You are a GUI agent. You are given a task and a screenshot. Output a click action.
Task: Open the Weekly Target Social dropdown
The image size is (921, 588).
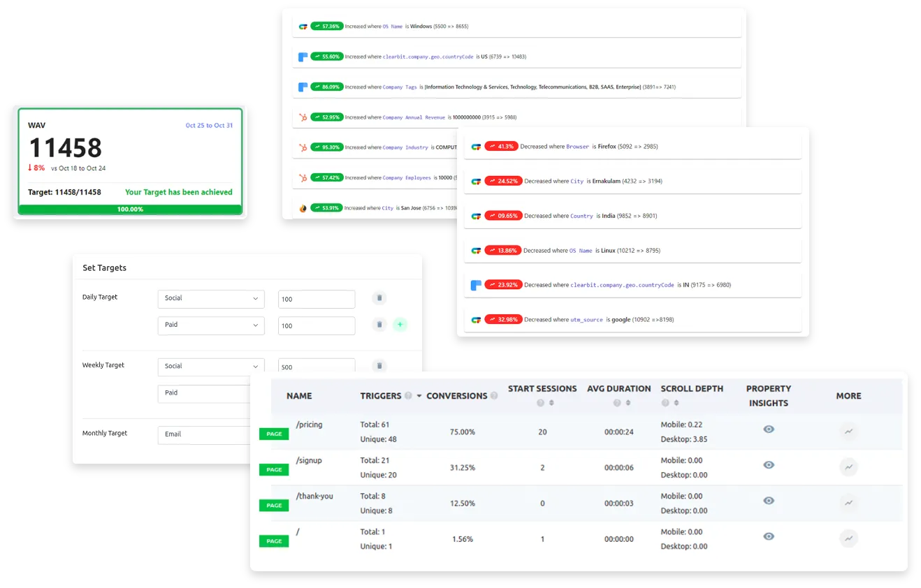(211, 367)
